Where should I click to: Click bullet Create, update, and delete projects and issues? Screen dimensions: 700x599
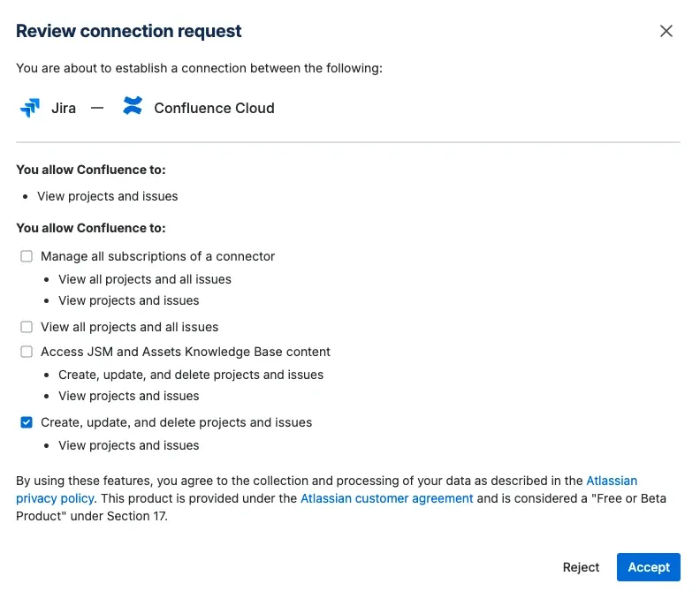coord(191,375)
